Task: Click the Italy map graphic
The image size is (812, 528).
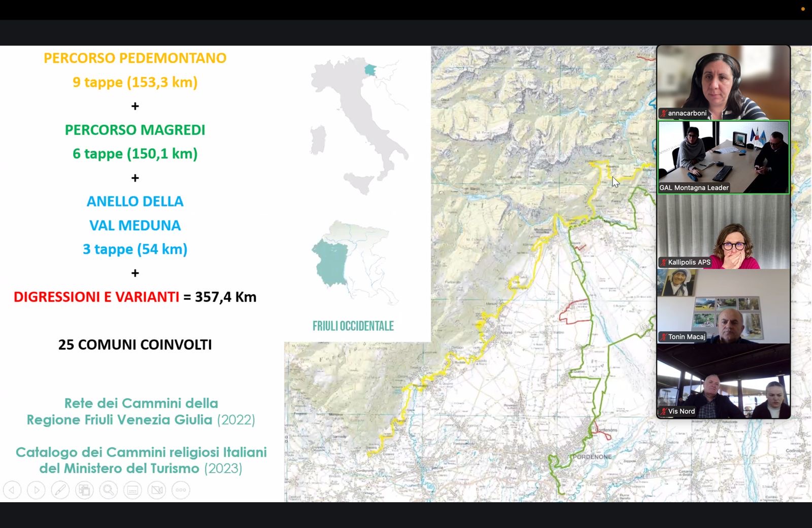Action: coord(360,125)
